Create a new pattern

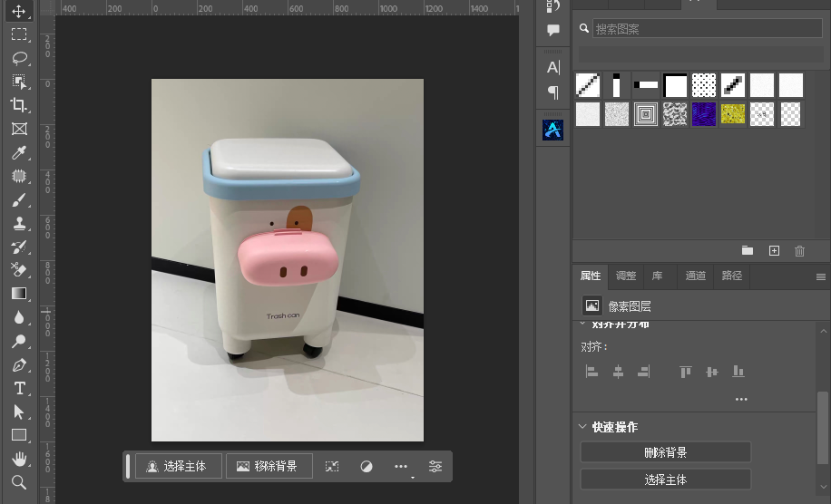pos(774,250)
